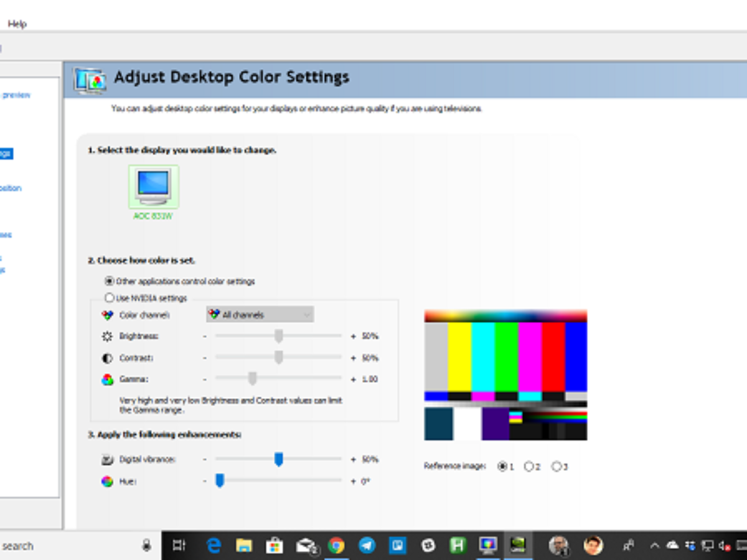747x560 pixels.
Task: Click the Gamma slider handle
Action: (x=252, y=379)
